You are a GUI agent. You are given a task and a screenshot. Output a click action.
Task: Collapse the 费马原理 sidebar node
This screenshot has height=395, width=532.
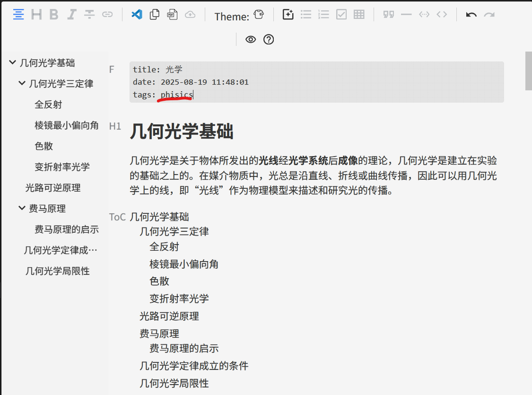click(x=22, y=208)
